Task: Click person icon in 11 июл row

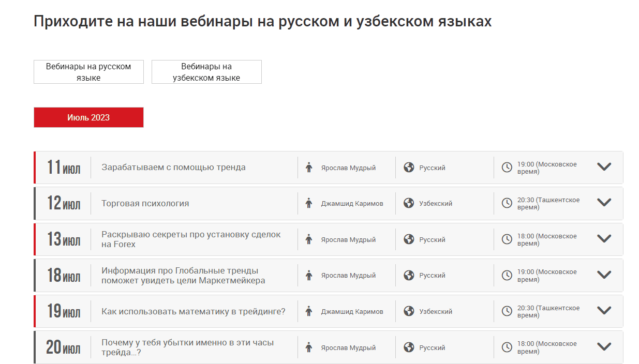Action: tap(309, 168)
